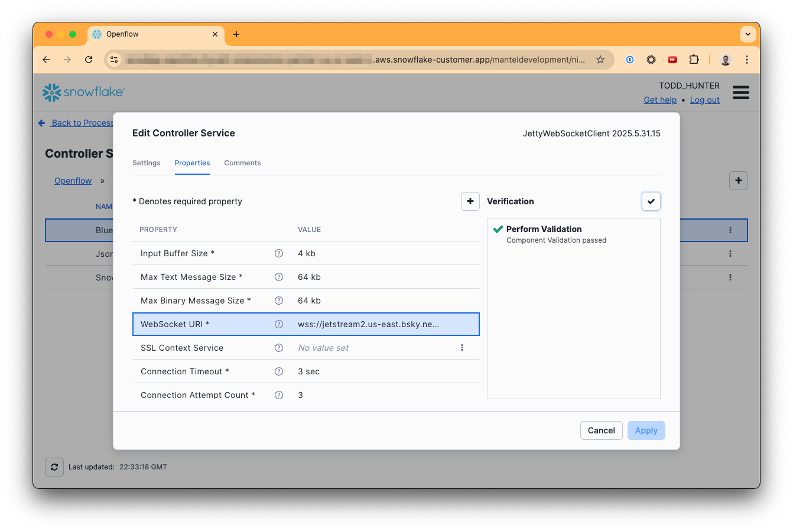Show help for Connection Timeout property
This screenshot has width=793, height=532.
point(279,371)
